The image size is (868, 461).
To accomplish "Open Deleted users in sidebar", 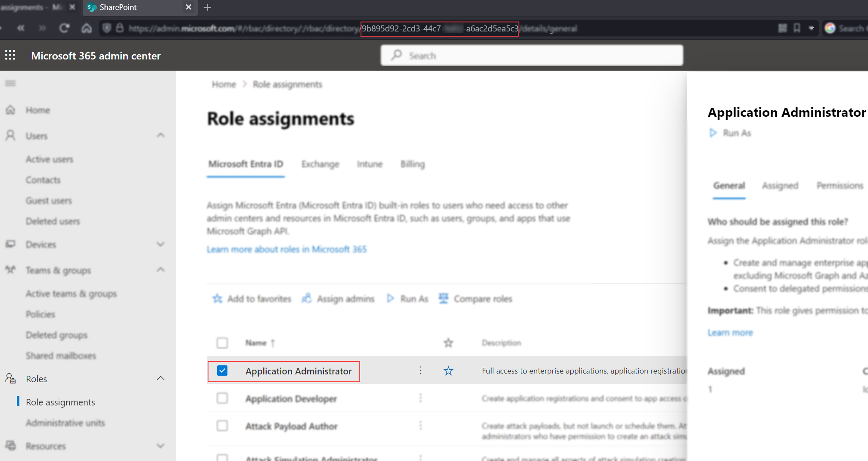I will point(53,221).
